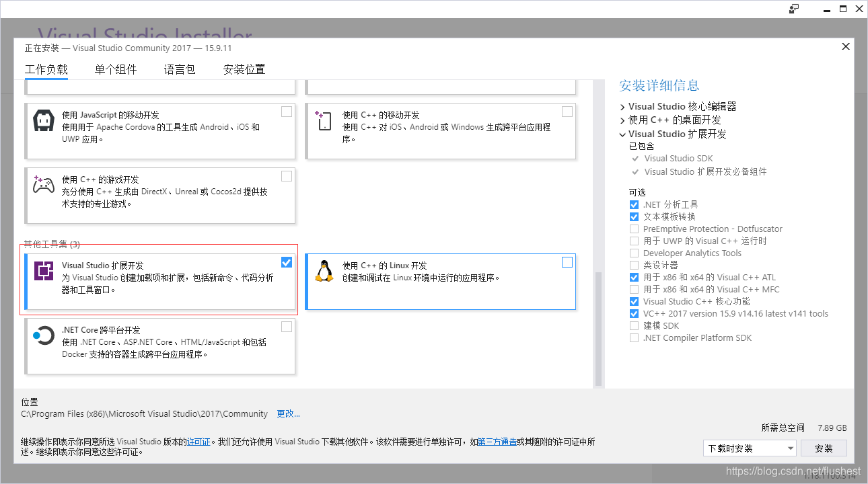This screenshot has height=484, width=868.
Task: Click the Apache Cordova JavaScript mobile icon
Action: [43, 121]
